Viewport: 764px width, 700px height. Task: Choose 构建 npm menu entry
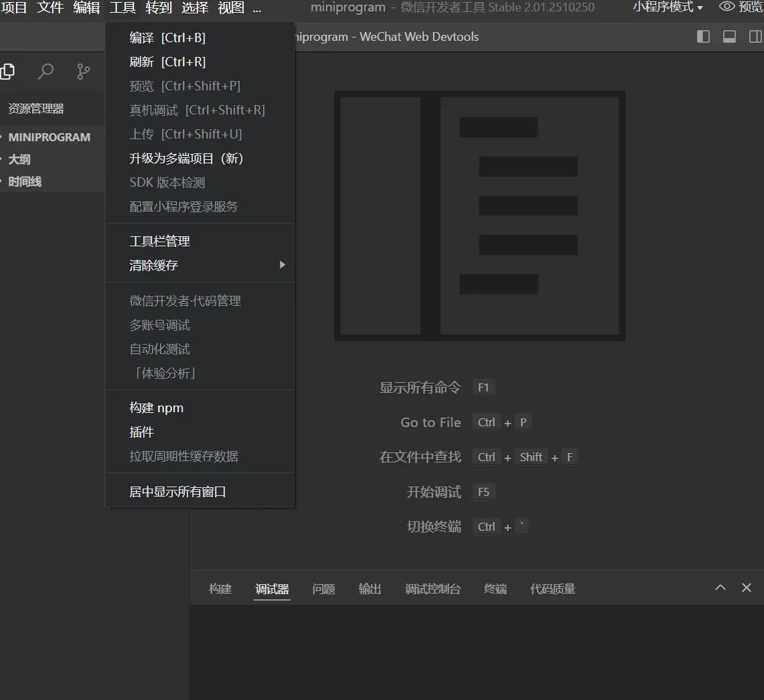(156, 408)
